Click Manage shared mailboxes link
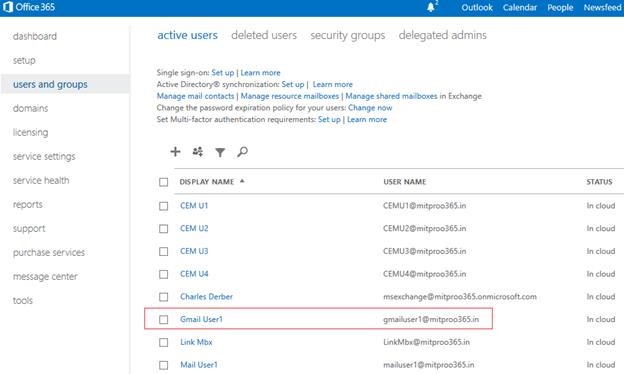The width and height of the screenshot is (624, 374). pos(391,96)
